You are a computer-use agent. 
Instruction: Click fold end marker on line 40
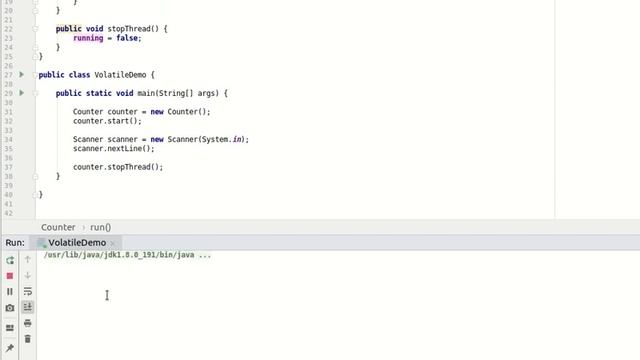[35, 195]
